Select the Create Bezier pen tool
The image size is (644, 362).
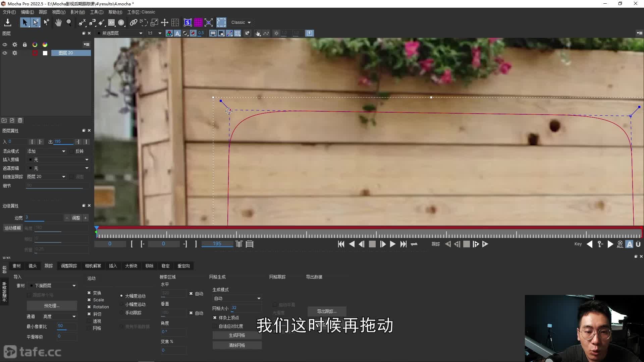[x=92, y=22]
